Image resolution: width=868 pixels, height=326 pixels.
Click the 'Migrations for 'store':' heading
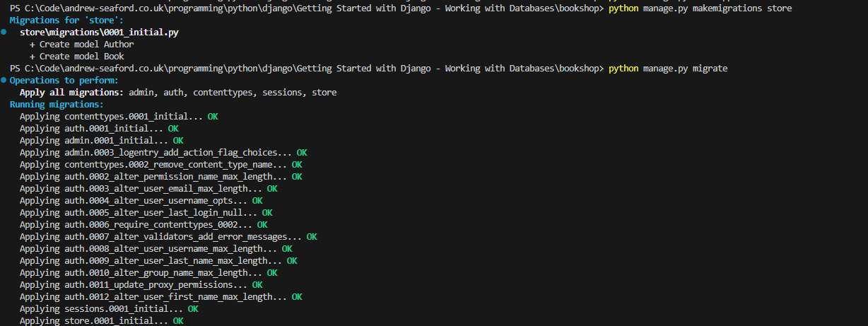click(x=66, y=21)
